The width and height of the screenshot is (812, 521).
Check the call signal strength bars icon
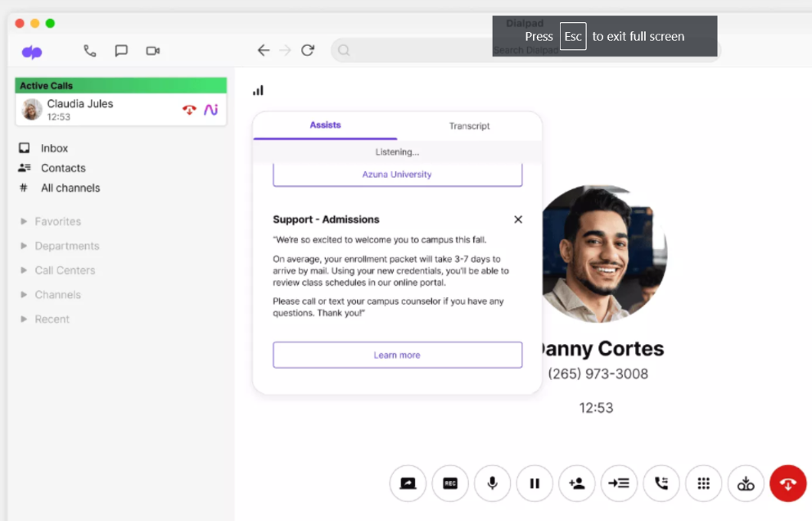[x=258, y=91]
